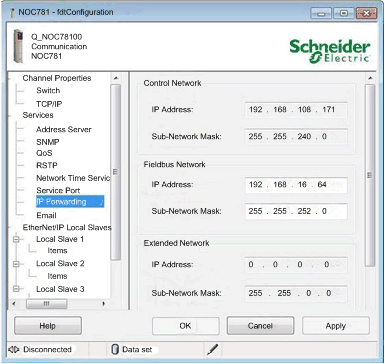Select Items under Local Slave 2
This screenshot has height=364, width=385.
(57, 276)
